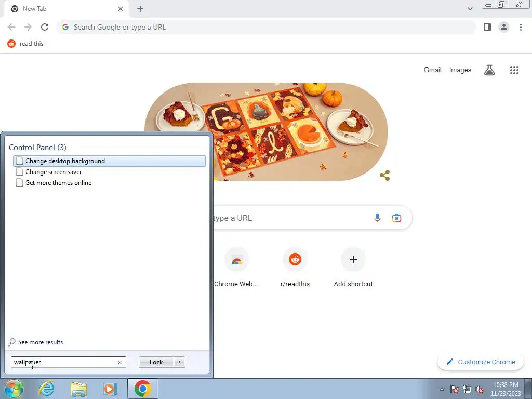Share the Thanksgiving Google Doodle
Image resolution: width=532 pixels, height=399 pixels.
click(385, 176)
